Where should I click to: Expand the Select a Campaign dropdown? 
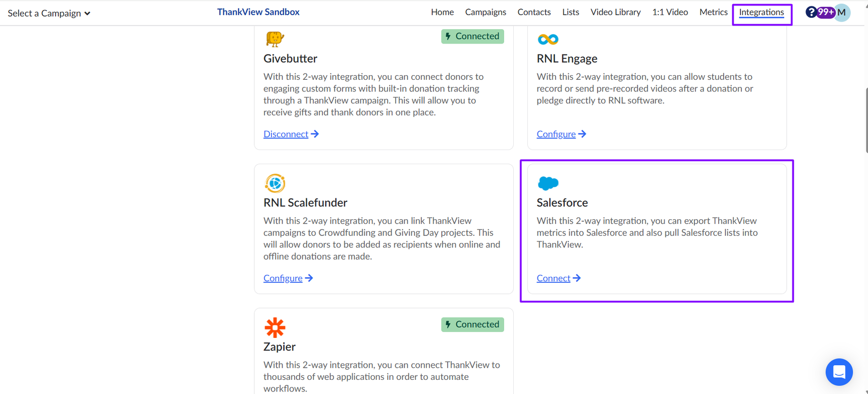click(49, 13)
